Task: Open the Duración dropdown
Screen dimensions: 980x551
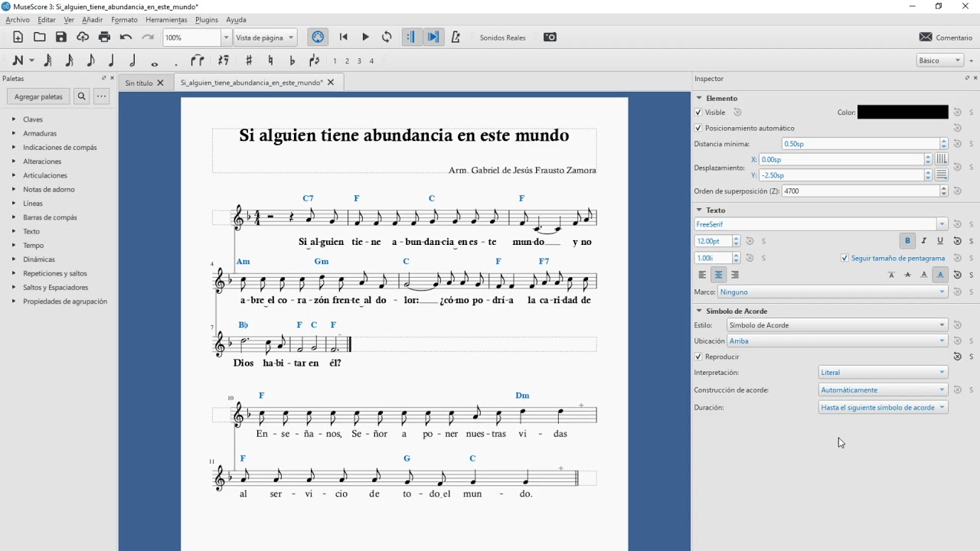Action: (883, 407)
